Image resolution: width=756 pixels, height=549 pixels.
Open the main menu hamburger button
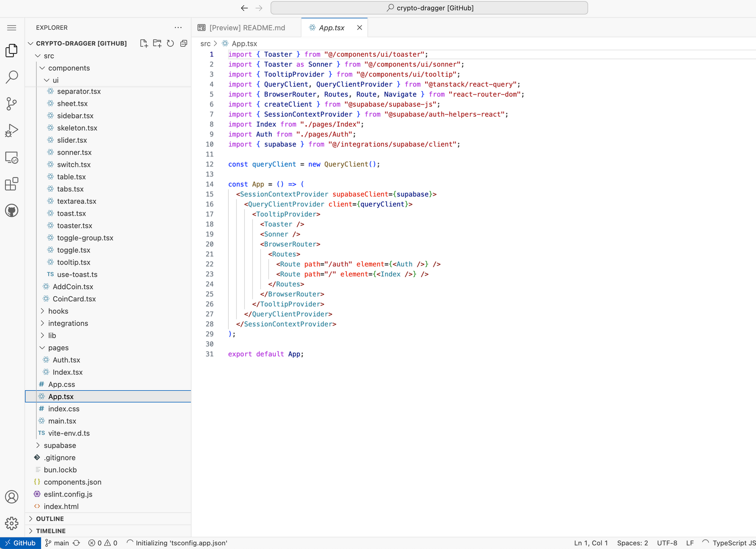pyautogui.click(x=12, y=28)
